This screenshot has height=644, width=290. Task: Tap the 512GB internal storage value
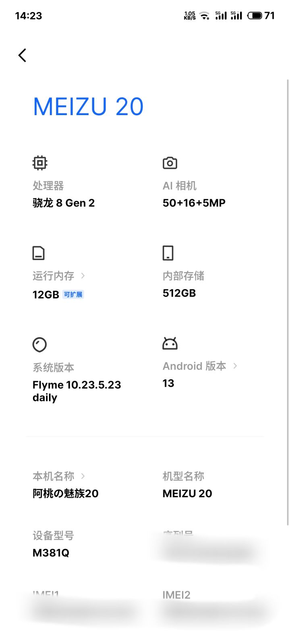click(x=179, y=293)
